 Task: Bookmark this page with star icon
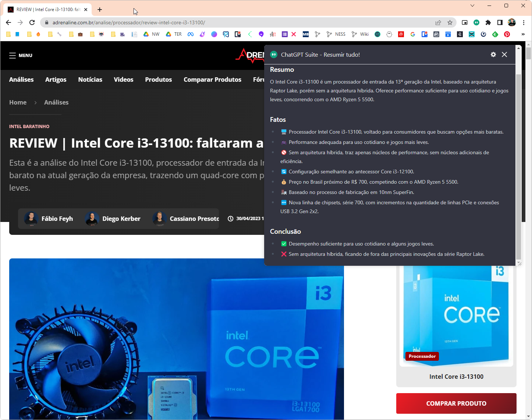pos(450,22)
